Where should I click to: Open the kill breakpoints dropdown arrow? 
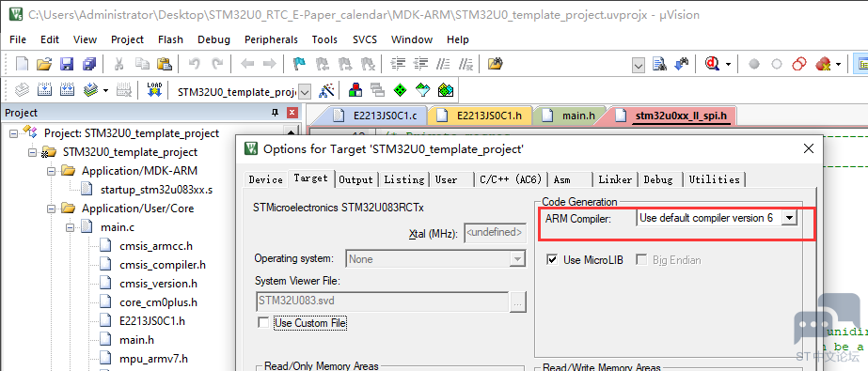[838, 64]
